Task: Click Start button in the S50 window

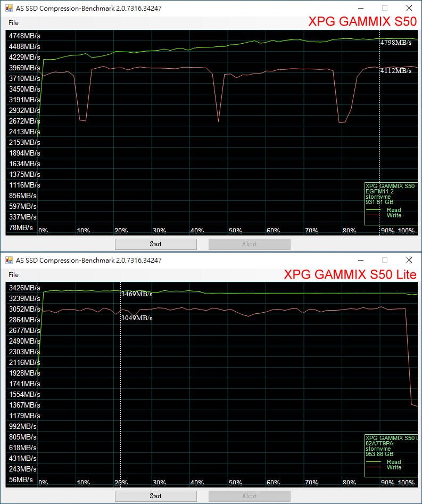Action: coord(156,244)
